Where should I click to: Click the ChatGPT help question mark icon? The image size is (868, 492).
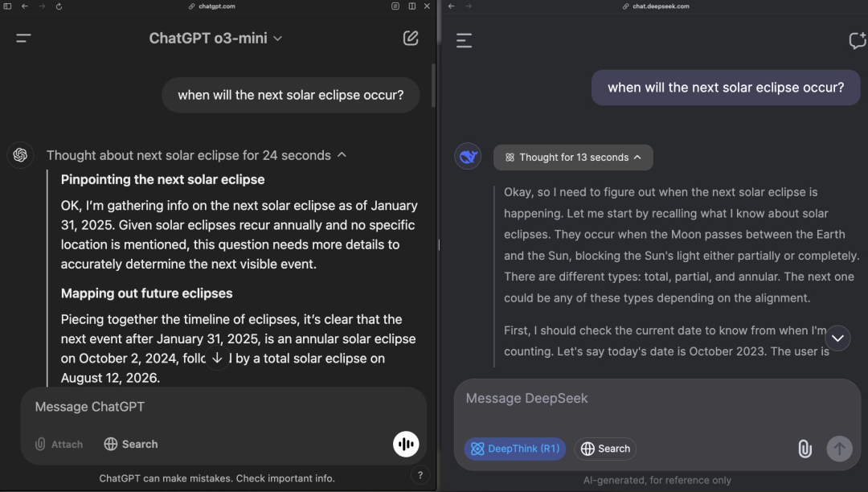[420, 475]
